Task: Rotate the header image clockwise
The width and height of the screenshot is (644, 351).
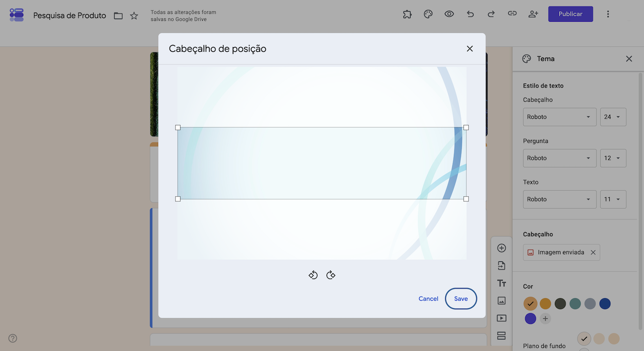Action: (331, 275)
